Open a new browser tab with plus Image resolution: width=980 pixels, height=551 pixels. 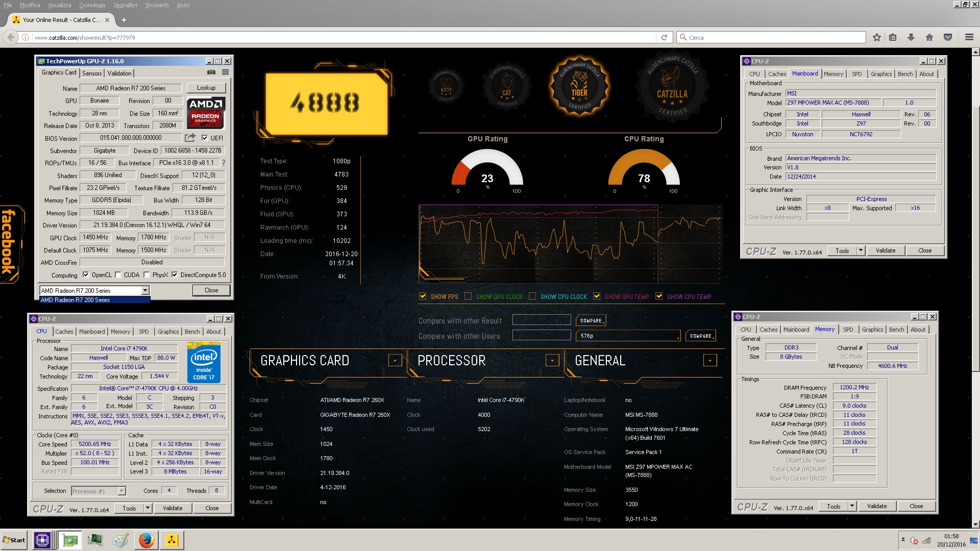click(x=124, y=20)
